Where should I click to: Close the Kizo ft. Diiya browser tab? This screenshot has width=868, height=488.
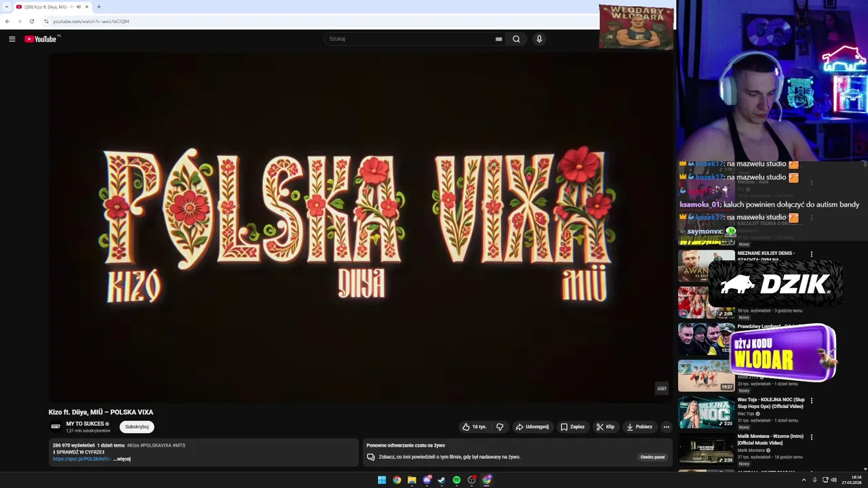(87, 7)
